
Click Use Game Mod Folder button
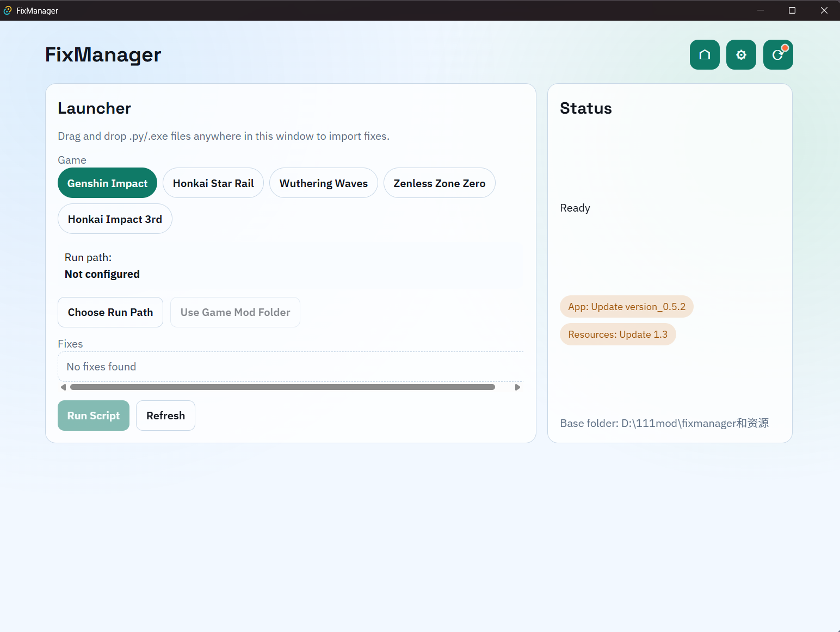tap(235, 312)
